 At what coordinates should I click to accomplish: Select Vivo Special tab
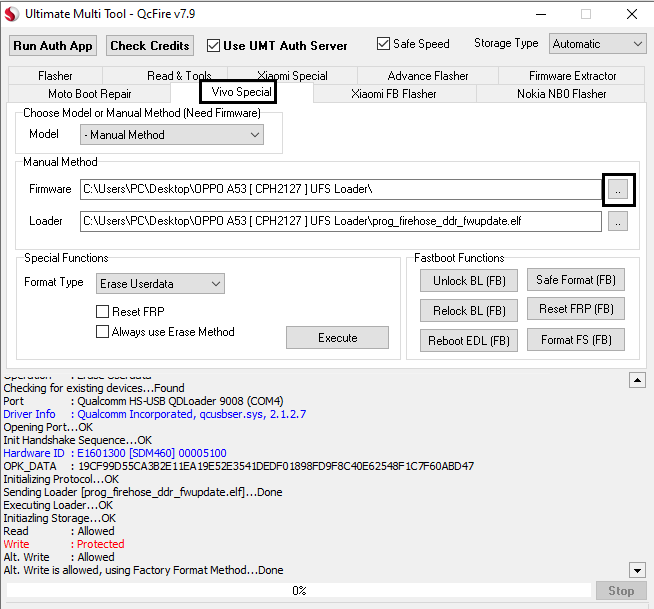click(x=241, y=92)
